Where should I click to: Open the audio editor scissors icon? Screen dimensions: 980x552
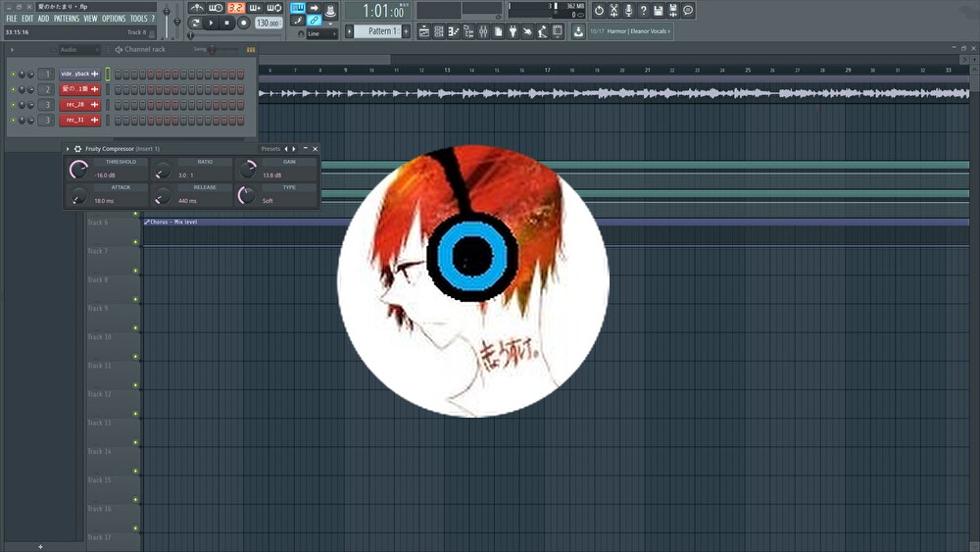[613, 10]
